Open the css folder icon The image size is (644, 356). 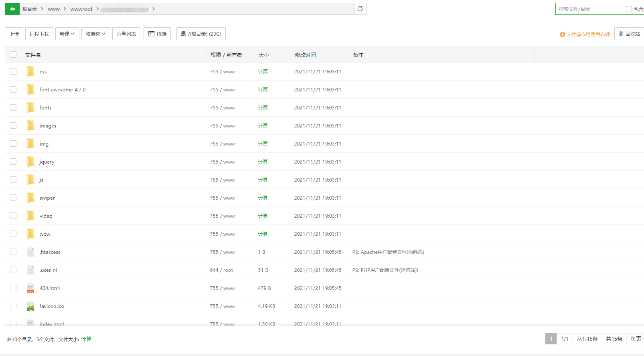click(30, 71)
